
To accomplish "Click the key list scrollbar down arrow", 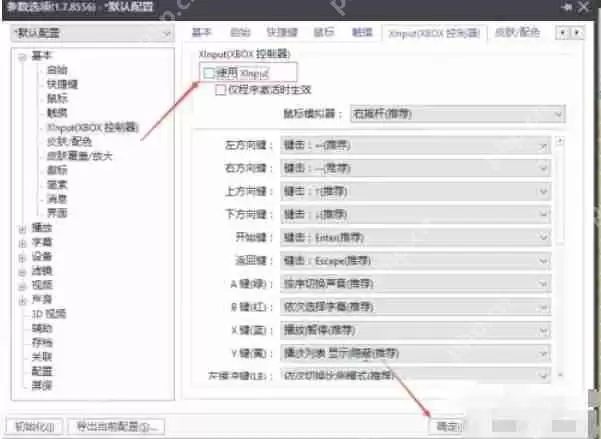I will point(560,374).
